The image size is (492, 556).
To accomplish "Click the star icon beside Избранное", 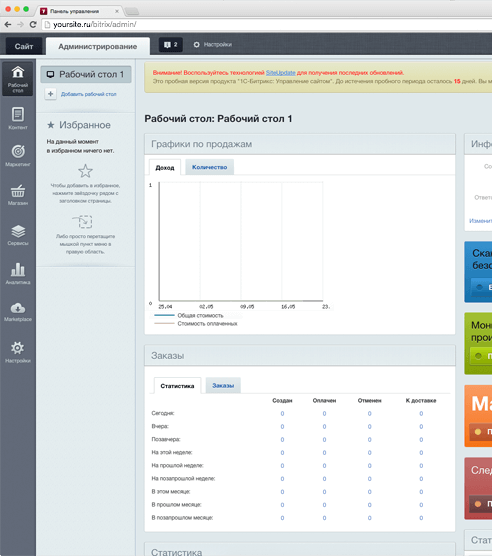I will (51, 125).
